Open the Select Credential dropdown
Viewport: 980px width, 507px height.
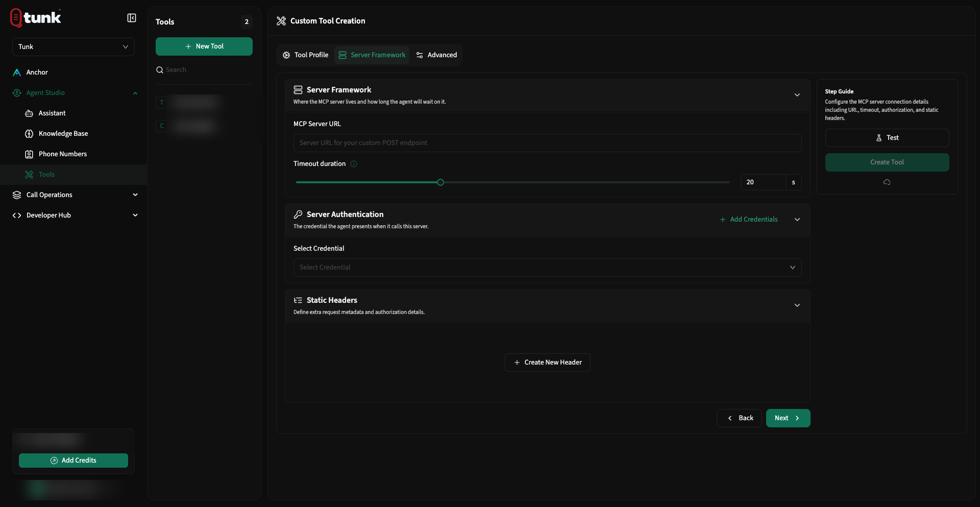tap(547, 268)
